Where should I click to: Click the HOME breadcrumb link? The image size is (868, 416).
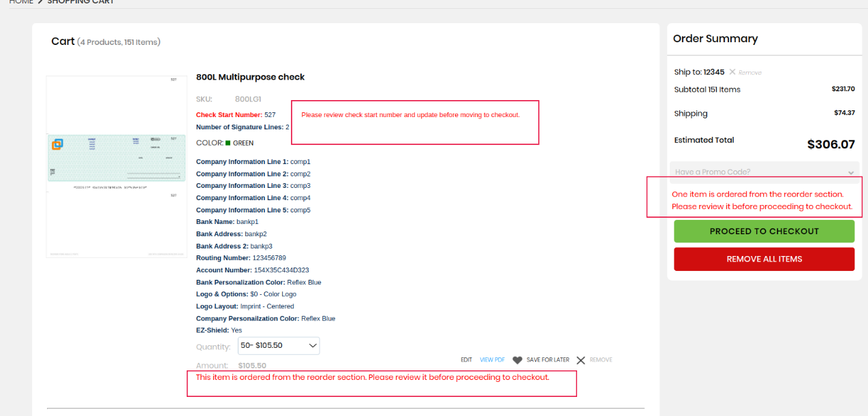[x=20, y=2]
